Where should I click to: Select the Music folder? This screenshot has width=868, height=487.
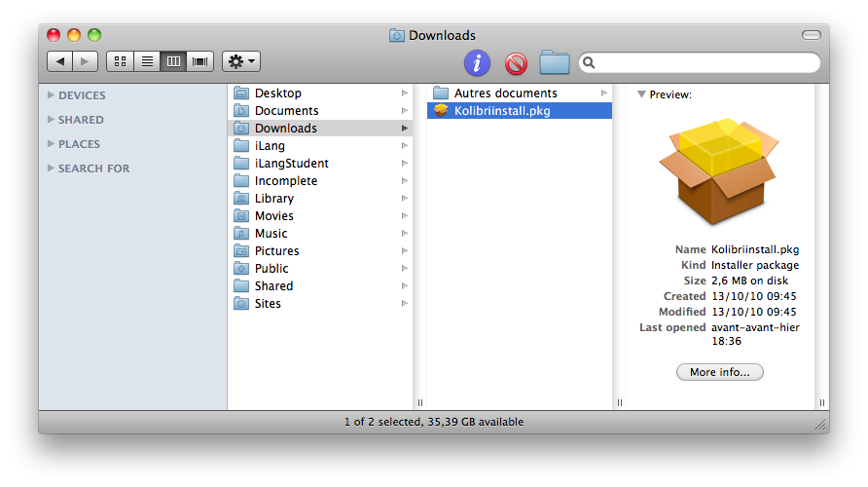tap(320, 233)
